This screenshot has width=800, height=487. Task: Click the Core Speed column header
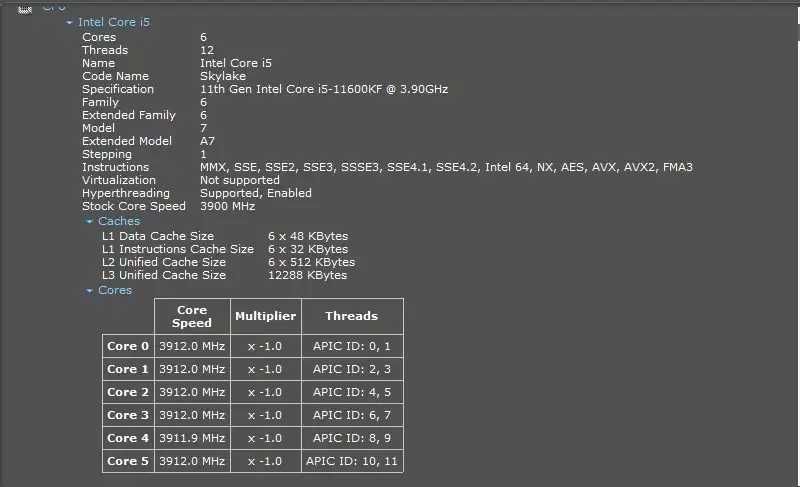(x=192, y=317)
